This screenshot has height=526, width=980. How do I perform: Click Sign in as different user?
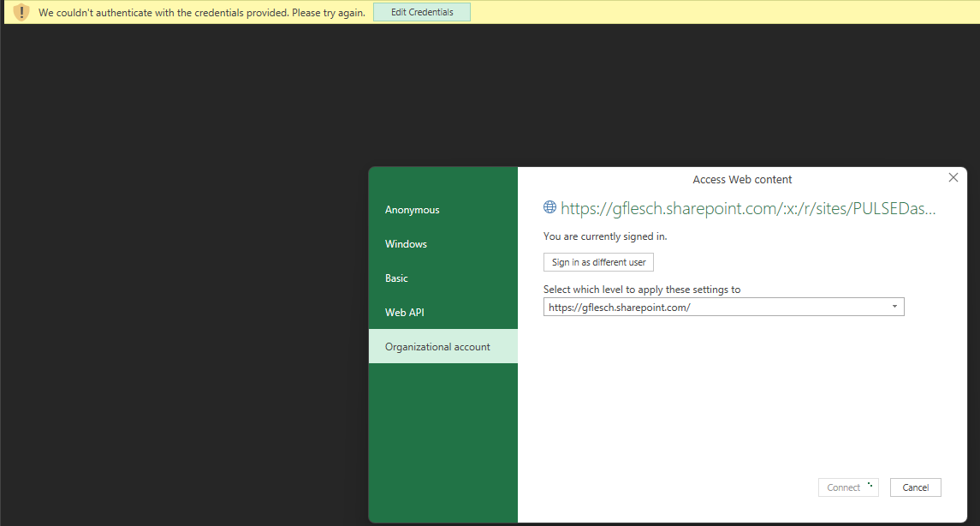pyautogui.click(x=599, y=262)
